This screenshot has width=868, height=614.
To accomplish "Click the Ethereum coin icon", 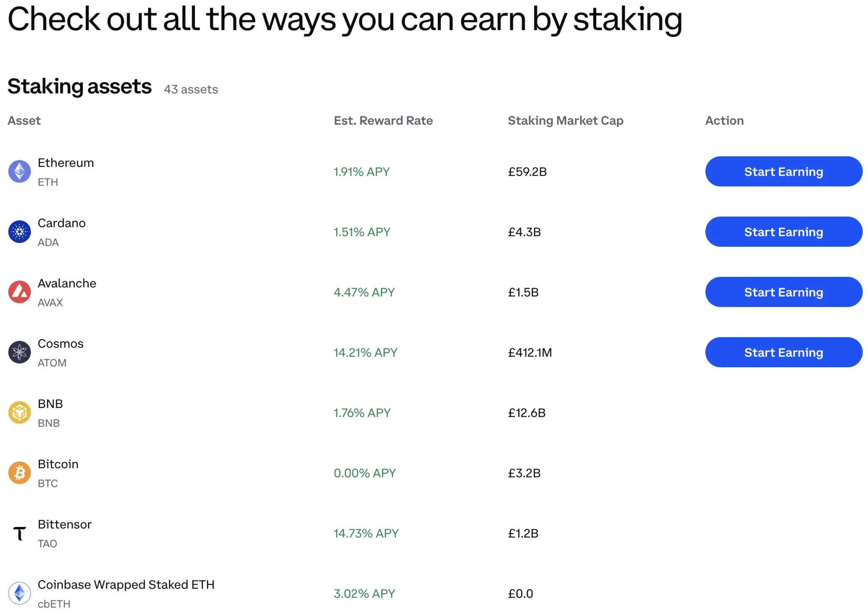I will point(19,172).
